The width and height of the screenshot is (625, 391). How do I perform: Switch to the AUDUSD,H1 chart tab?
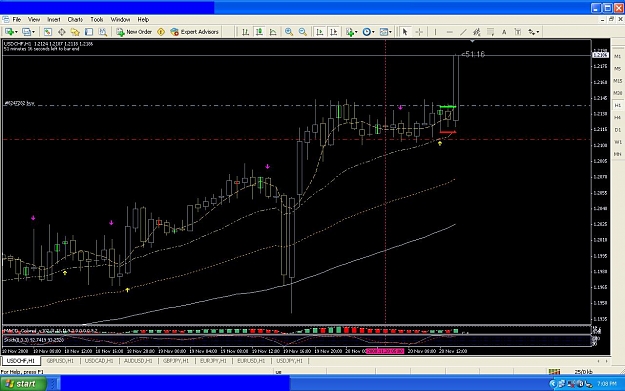click(x=138, y=361)
